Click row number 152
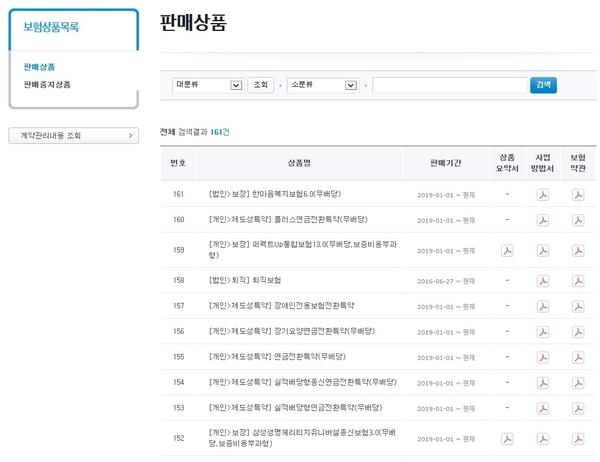Screen dimensions: 600x462 [x=178, y=438]
